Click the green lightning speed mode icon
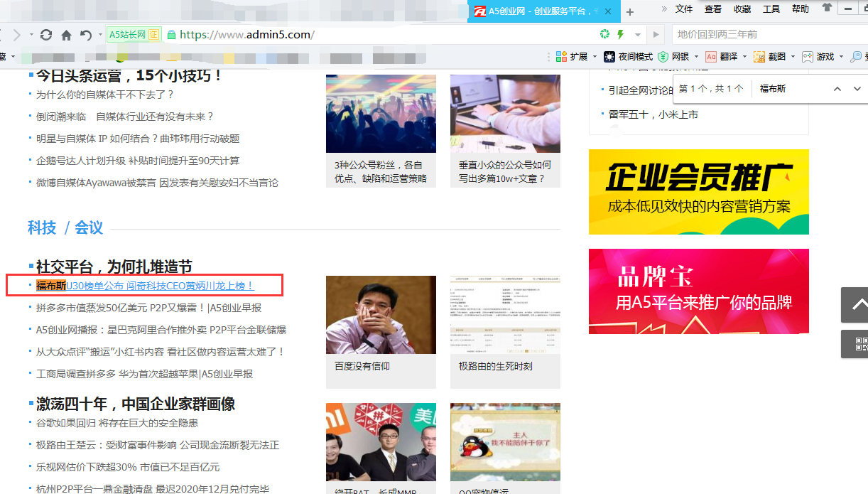 point(621,34)
